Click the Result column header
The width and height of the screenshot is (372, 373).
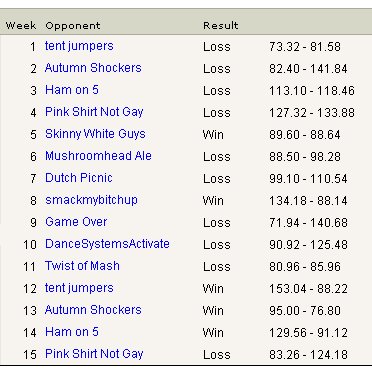(221, 26)
